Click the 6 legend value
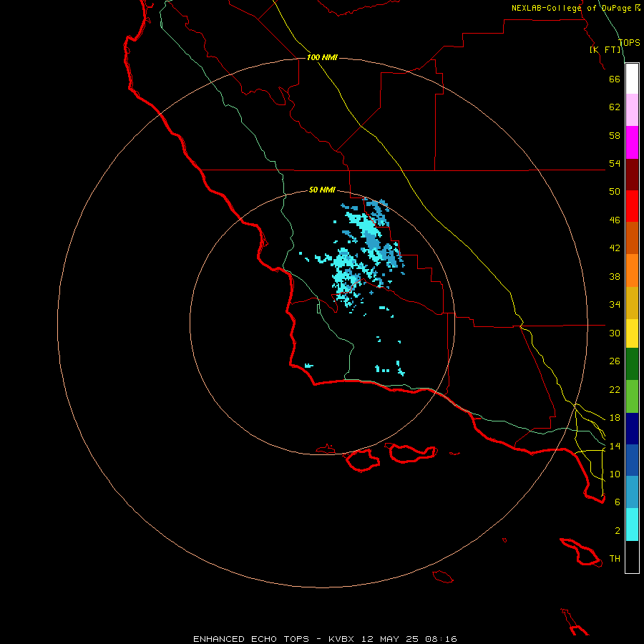 coord(618,502)
